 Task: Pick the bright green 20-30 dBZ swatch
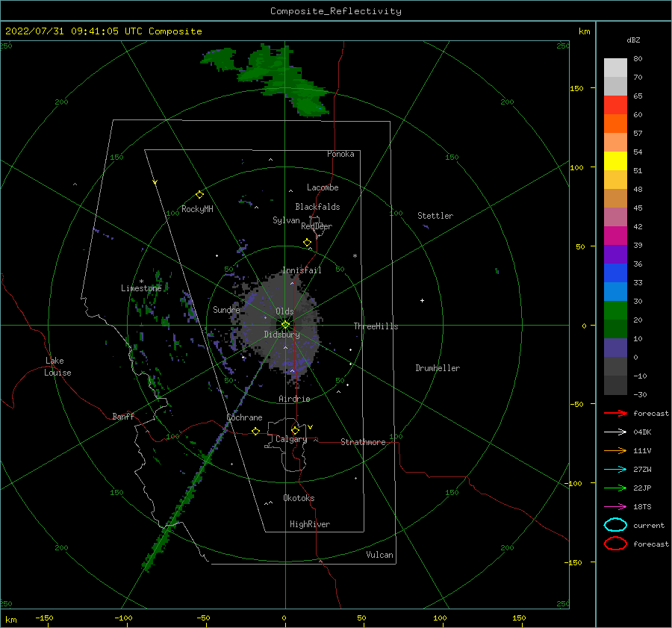(615, 311)
